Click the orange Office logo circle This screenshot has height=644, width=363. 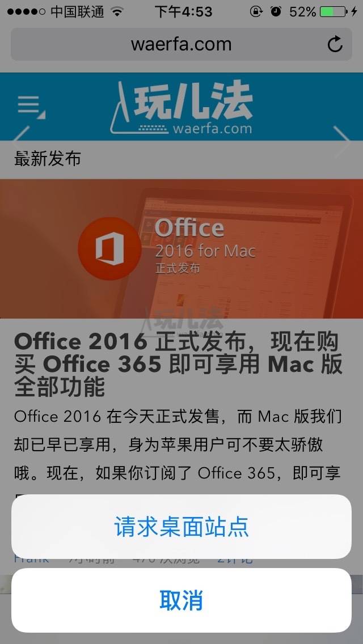coord(110,248)
